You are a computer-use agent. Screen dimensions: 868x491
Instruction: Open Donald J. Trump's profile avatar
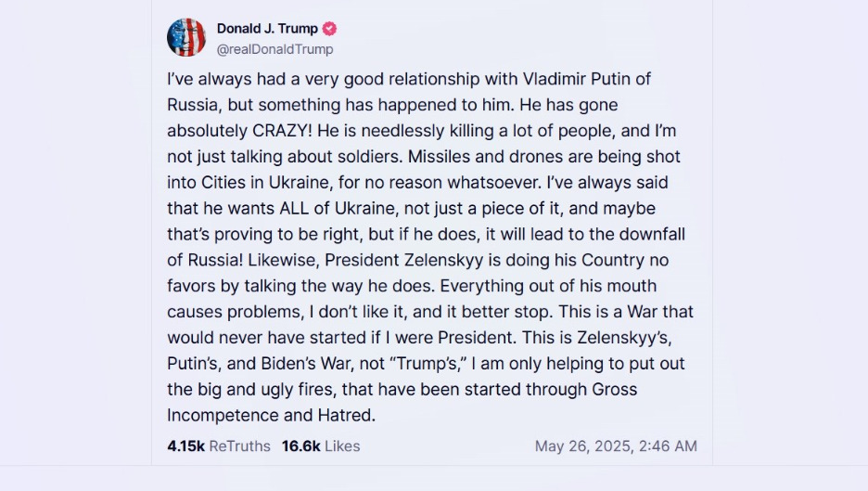point(186,37)
